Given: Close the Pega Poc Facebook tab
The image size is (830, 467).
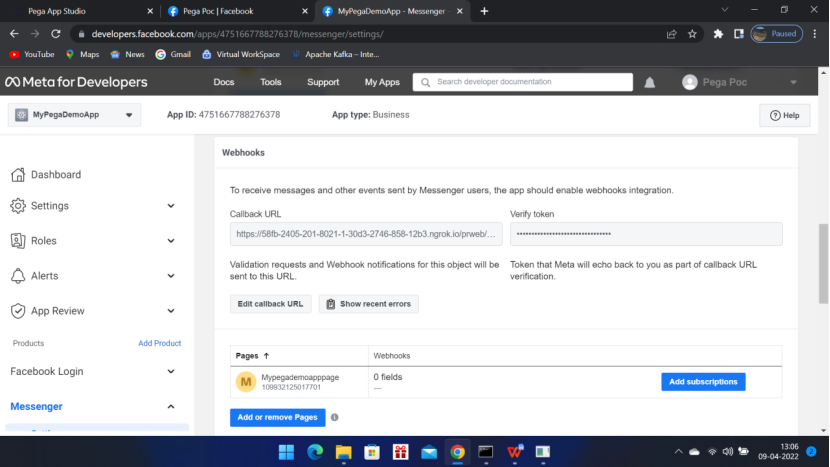Looking at the screenshot, I should pos(305,11).
